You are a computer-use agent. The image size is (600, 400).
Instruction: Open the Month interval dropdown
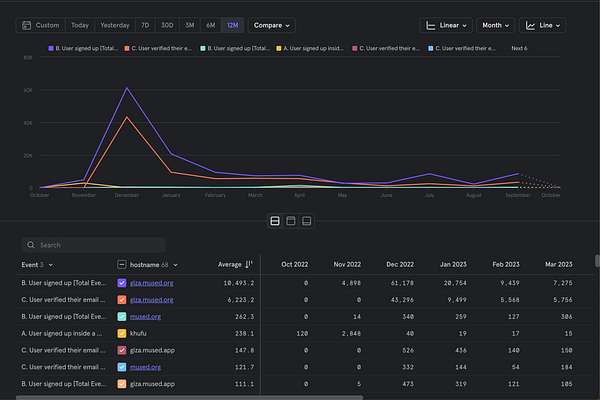(x=495, y=24)
